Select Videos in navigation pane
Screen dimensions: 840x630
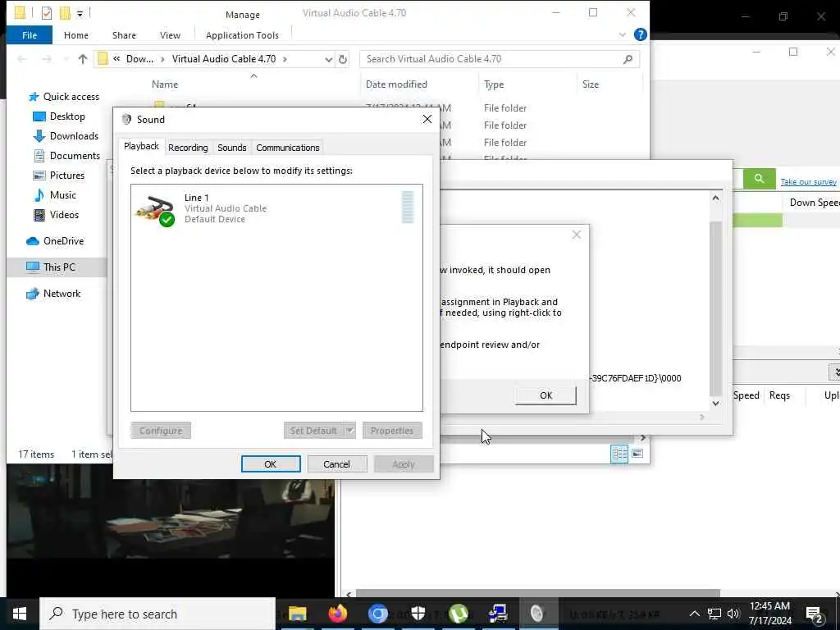(x=56, y=215)
